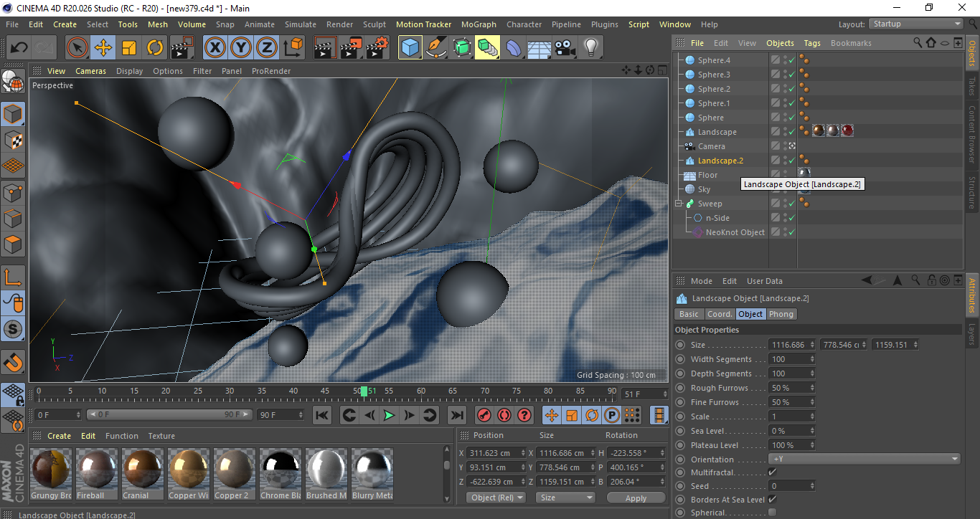Open the Simulate menu
The height and width of the screenshot is (519, 980).
300,24
